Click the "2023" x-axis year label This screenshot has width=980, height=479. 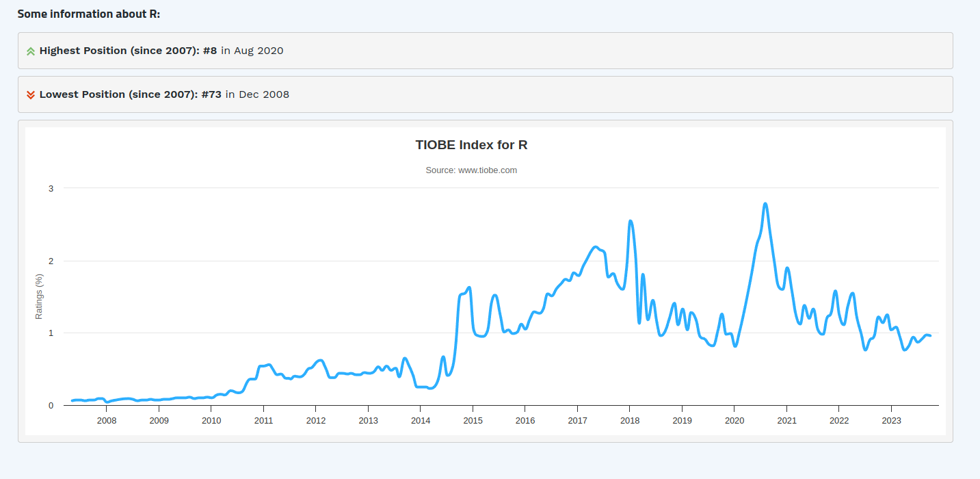pyautogui.click(x=891, y=421)
